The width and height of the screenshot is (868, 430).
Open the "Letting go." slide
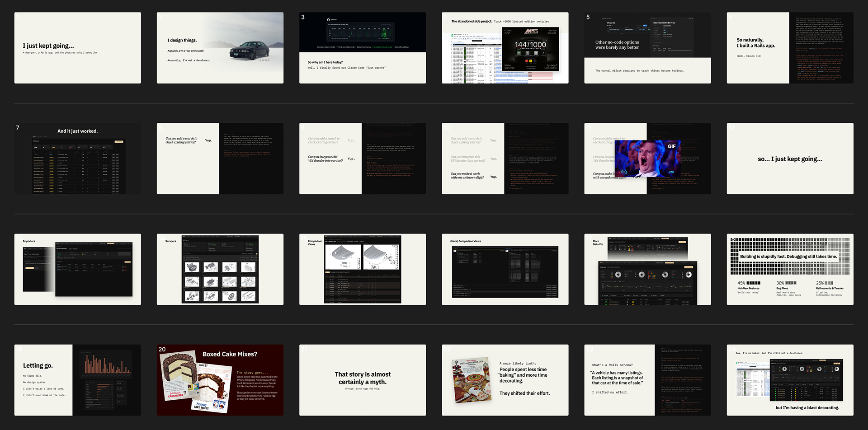point(77,380)
